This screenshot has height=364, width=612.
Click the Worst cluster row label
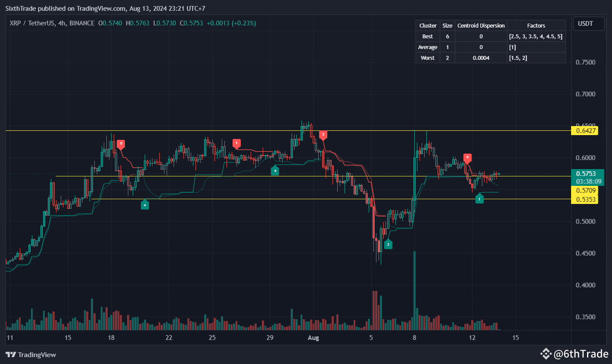coord(428,58)
